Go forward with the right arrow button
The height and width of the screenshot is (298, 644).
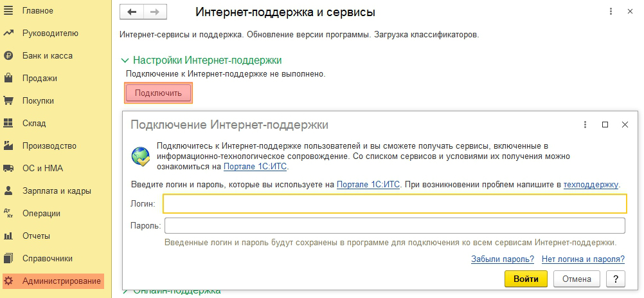(x=155, y=12)
